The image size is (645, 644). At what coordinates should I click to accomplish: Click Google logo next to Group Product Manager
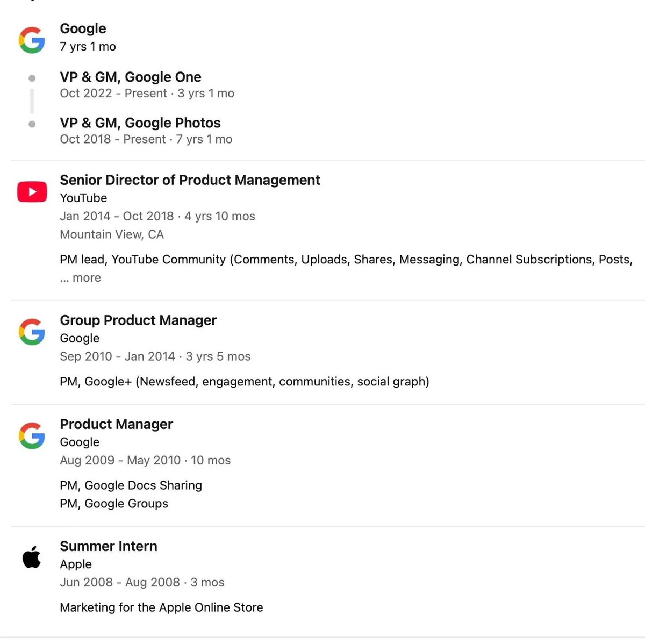point(32,332)
